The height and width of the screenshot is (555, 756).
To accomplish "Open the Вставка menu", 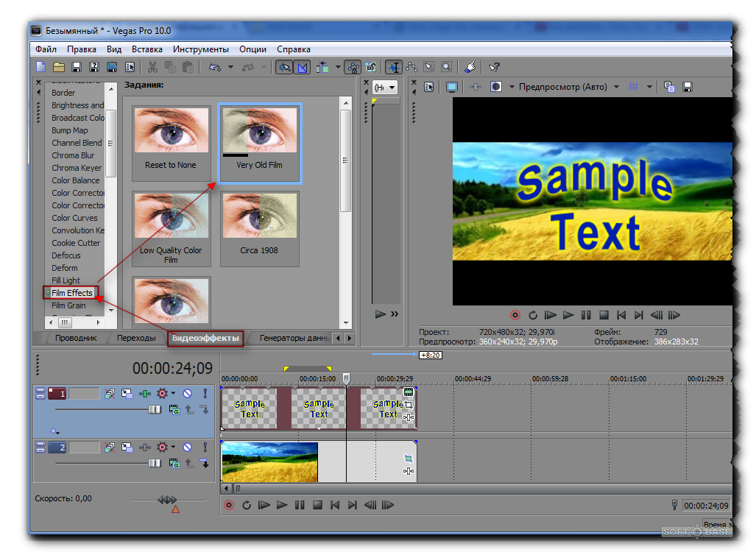I will 147,49.
